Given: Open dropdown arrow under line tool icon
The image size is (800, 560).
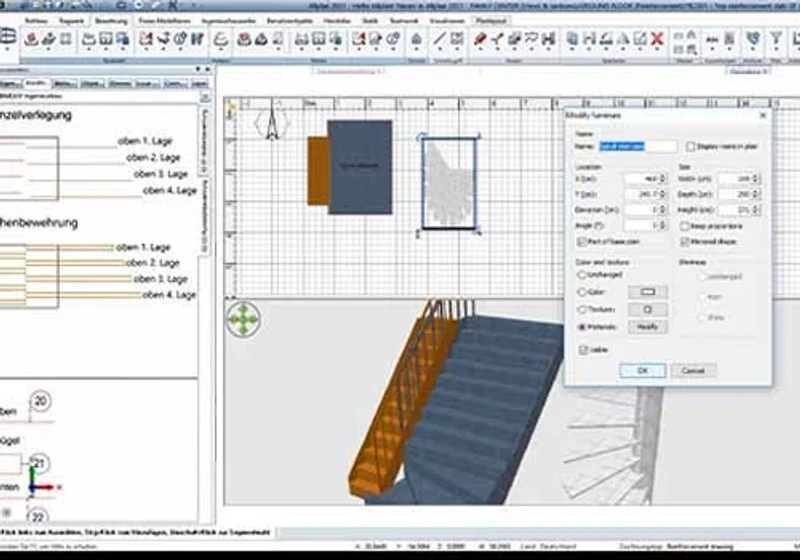Looking at the screenshot, I should click(440, 49).
